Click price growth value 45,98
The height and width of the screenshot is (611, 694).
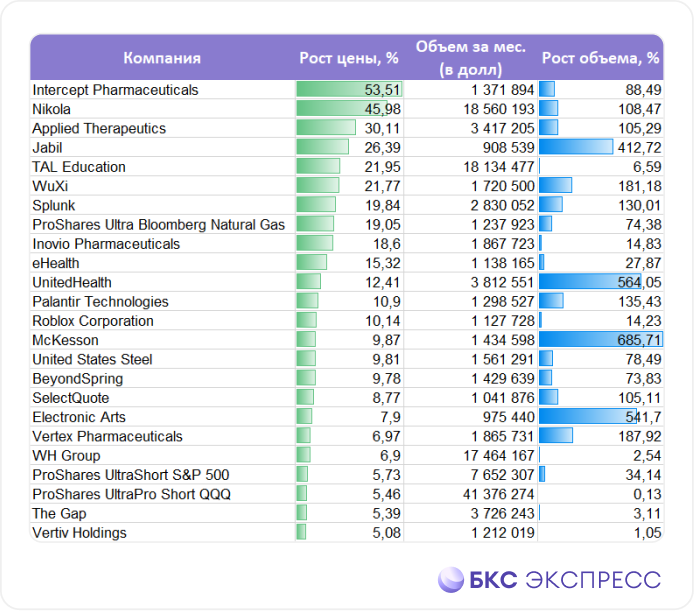[382, 109]
